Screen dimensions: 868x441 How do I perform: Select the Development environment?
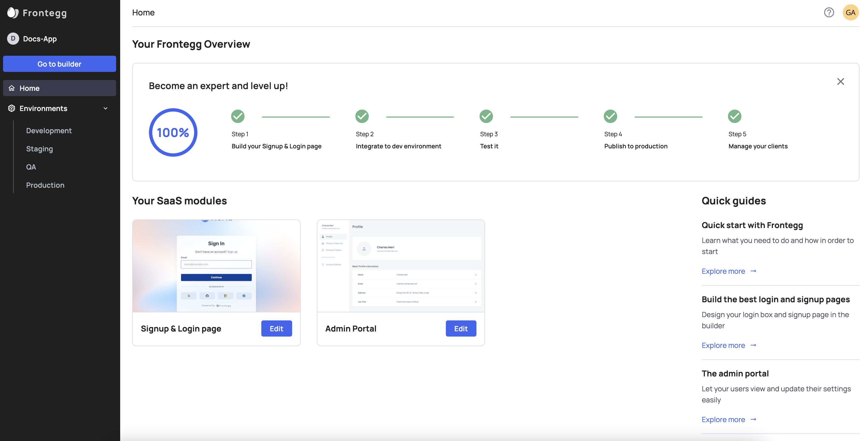(x=49, y=131)
